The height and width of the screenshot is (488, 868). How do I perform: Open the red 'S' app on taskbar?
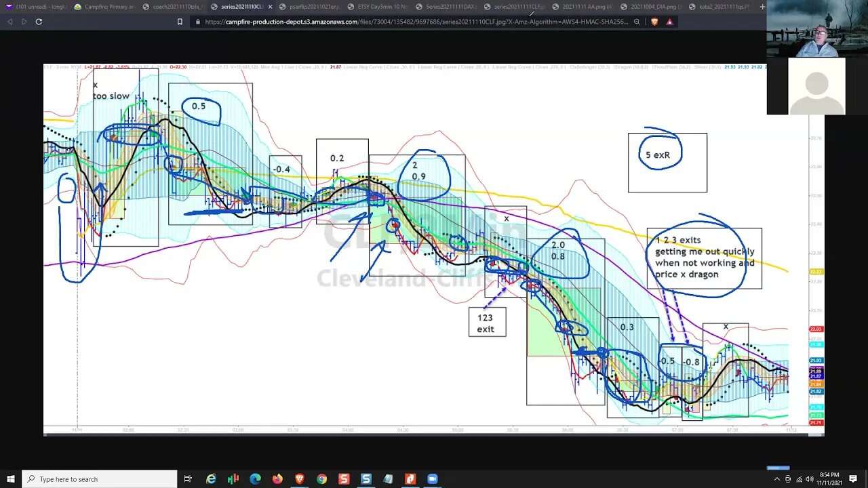[344, 479]
